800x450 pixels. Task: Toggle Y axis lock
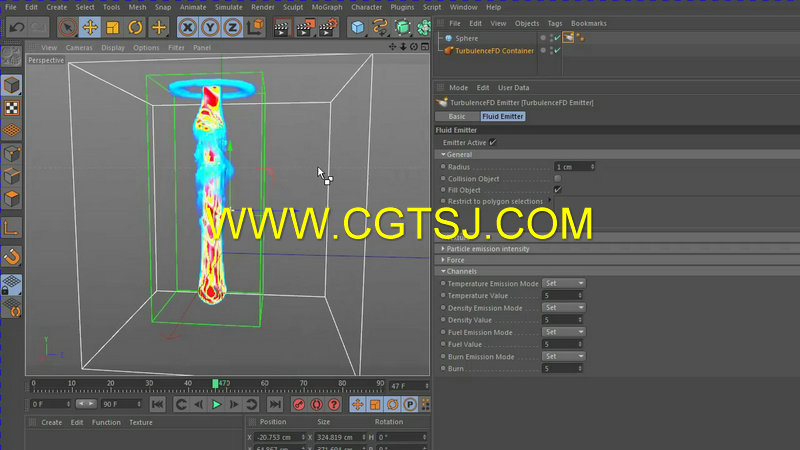pyautogui.click(x=210, y=27)
